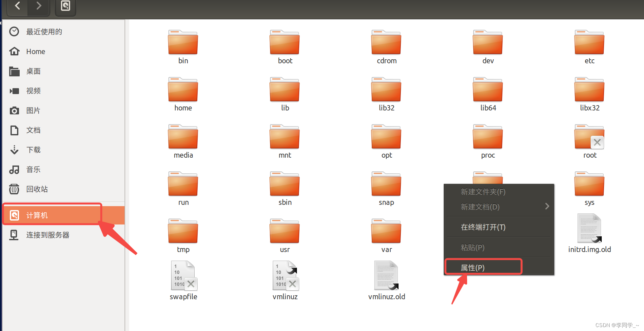Click 连接到服务器 in the sidebar
Viewport: 644px width, 331px height.
pyautogui.click(x=48, y=235)
